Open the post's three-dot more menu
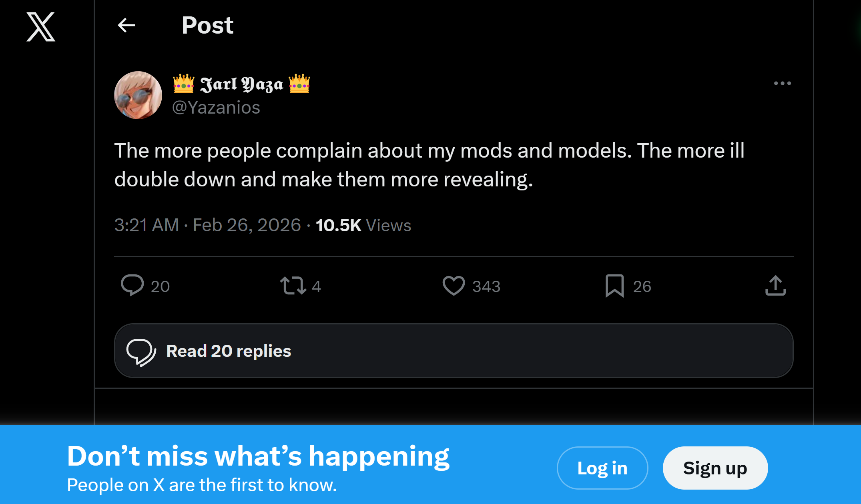This screenshot has height=504, width=861. pos(782,83)
